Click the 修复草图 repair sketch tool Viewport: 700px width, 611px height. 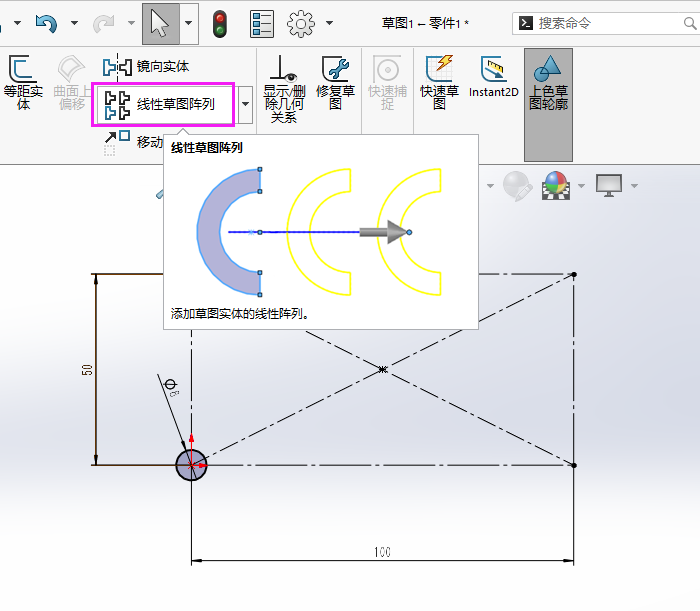point(335,83)
